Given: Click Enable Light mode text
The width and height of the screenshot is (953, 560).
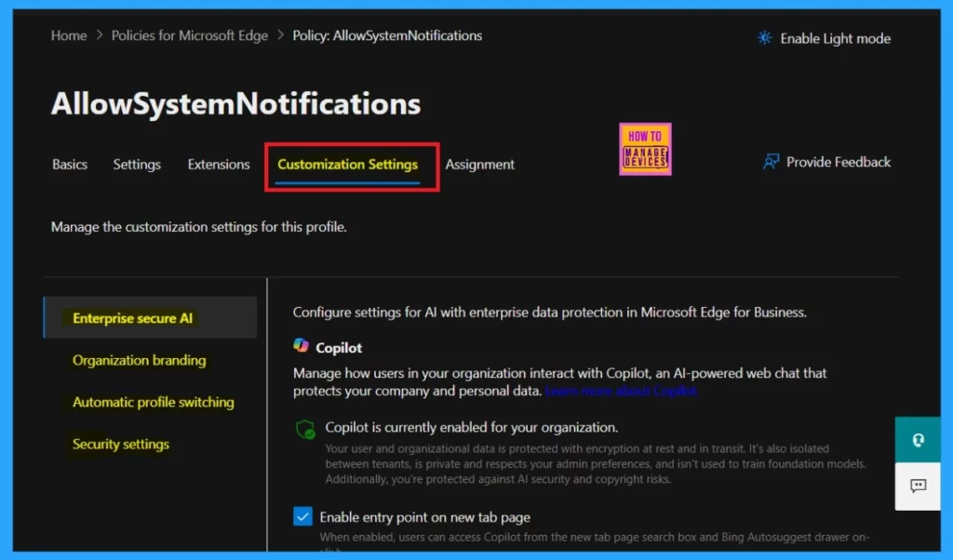Looking at the screenshot, I should [835, 38].
